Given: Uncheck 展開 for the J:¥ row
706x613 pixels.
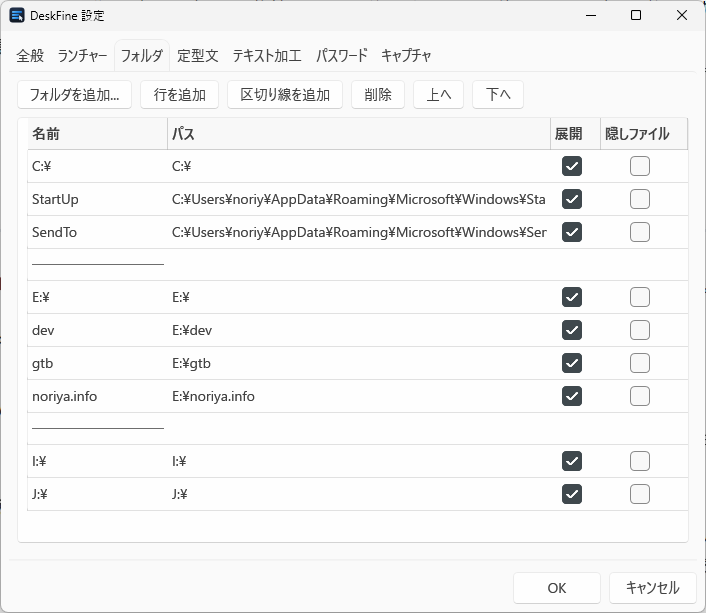Looking at the screenshot, I should click(572, 494).
